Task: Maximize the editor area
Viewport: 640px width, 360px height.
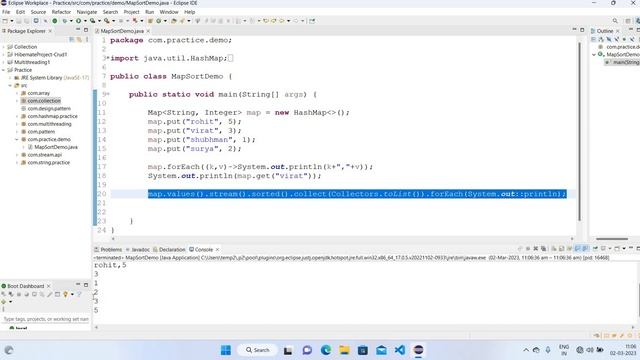Action: point(582,30)
